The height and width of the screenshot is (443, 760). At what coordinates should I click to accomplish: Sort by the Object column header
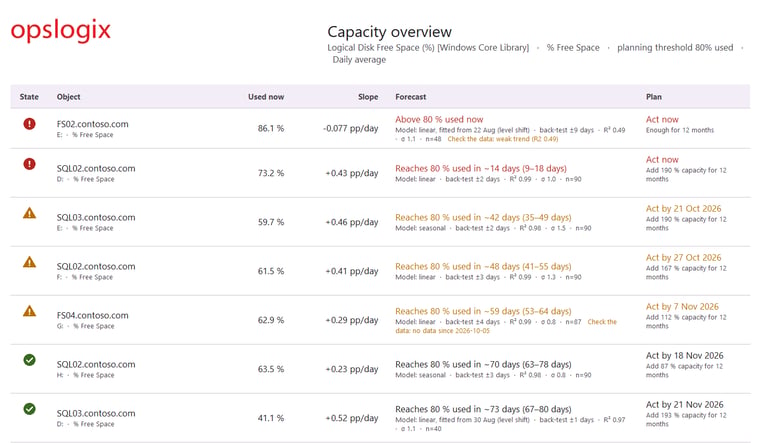68,97
